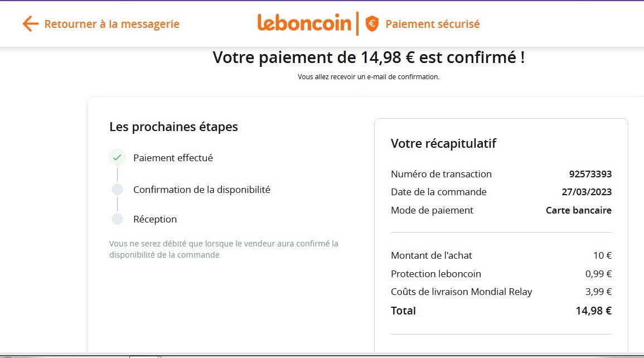Screen dimensions: 644x358
Task: Click the Réception step circle
Action: click(118, 219)
